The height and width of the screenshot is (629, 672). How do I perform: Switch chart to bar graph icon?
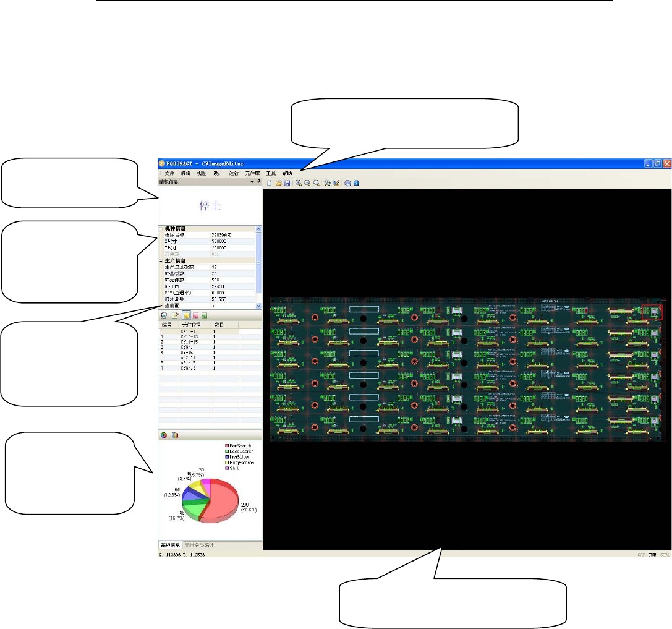tap(175, 435)
